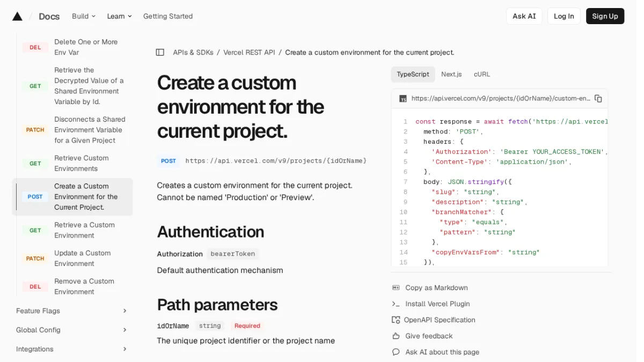Go to Vercel REST API breadcrumb
The image size is (644, 362).
(x=249, y=53)
